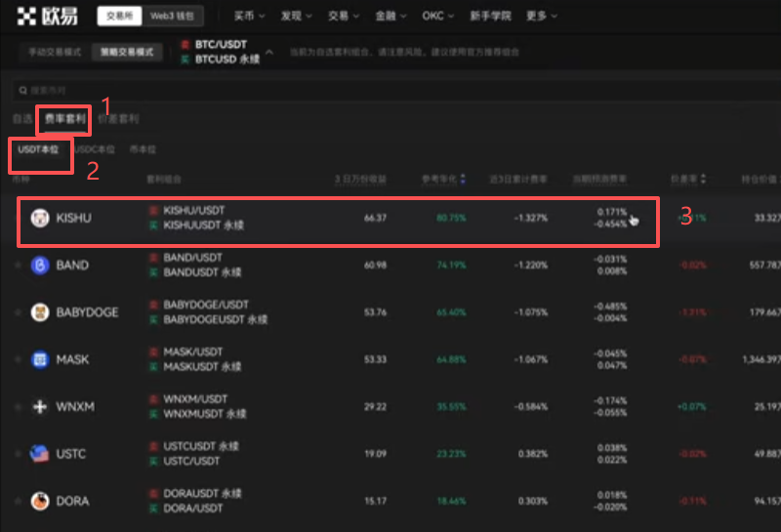
Task: Select the MASK/USDT arbitrage combo
Action: tap(195, 359)
